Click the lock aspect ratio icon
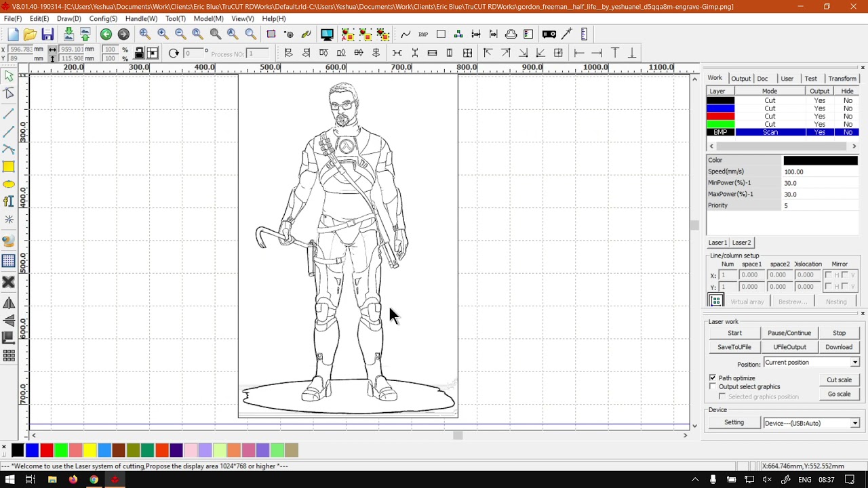Screen dimensions: 868x488 139,53
